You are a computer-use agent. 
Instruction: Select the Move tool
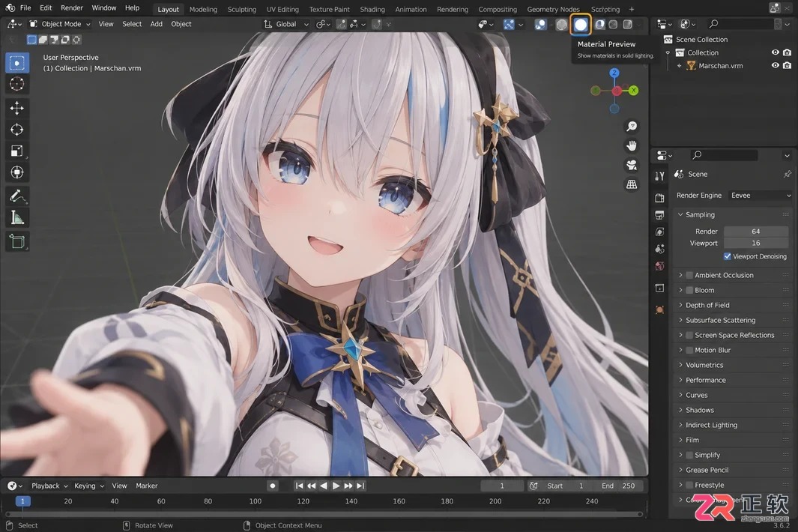point(16,108)
